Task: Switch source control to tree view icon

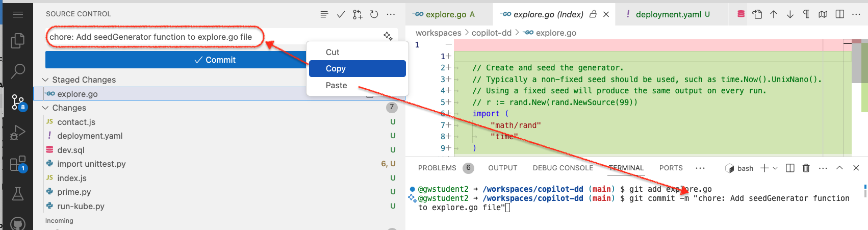Action: [324, 14]
